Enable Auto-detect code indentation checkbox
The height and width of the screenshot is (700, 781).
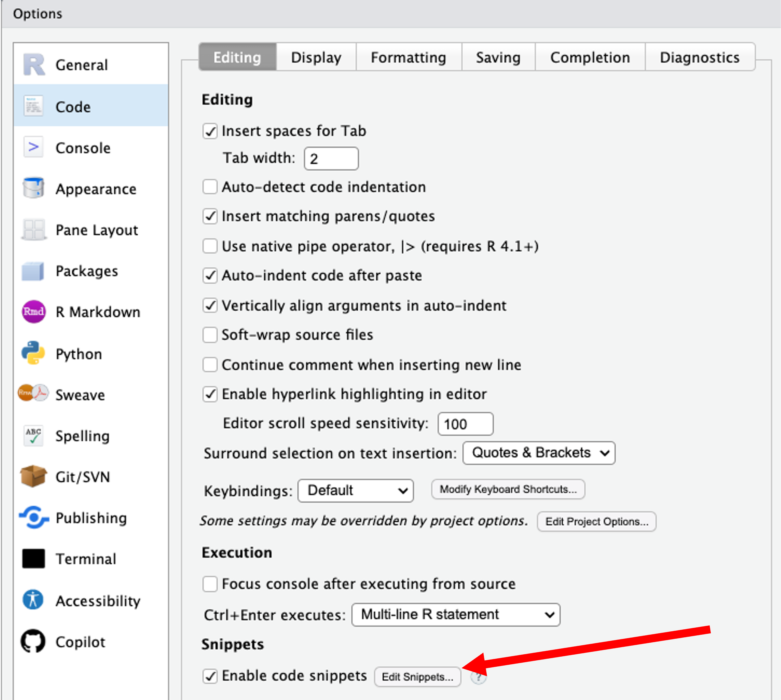click(210, 187)
